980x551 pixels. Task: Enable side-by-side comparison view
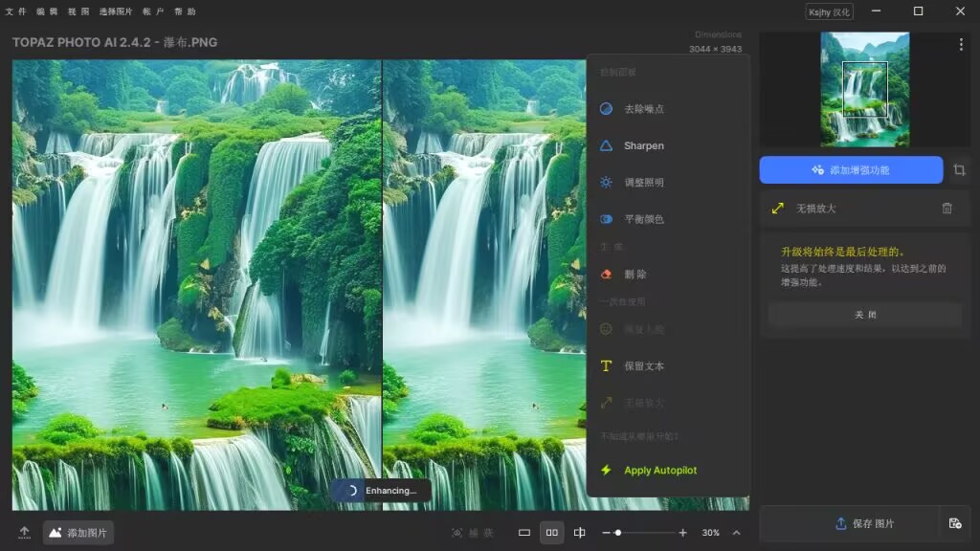point(552,531)
